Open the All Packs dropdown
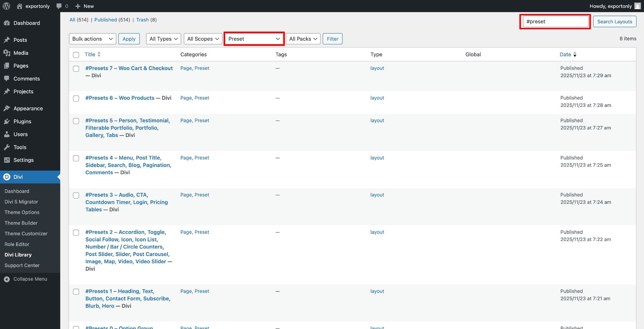This screenshot has height=329, width=644. click(x=303, y=39)
